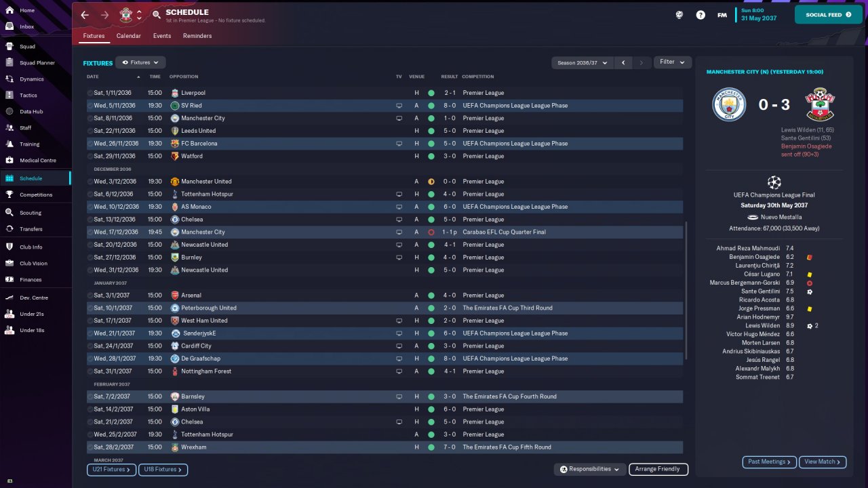Open the globe icon in the top bar
The image size is (868, 488).
(679, 15)
